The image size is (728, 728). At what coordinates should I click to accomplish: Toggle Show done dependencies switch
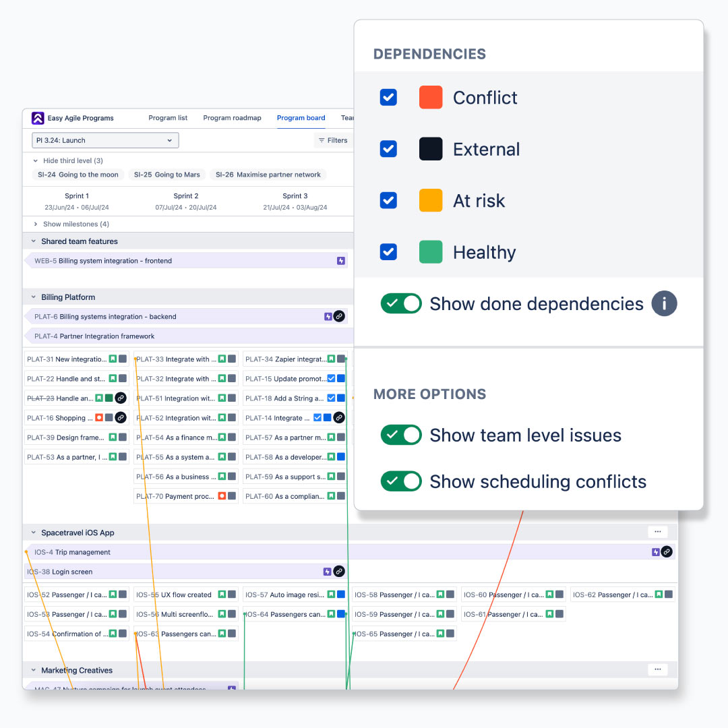pyautogui.click(x=401, y=303)
